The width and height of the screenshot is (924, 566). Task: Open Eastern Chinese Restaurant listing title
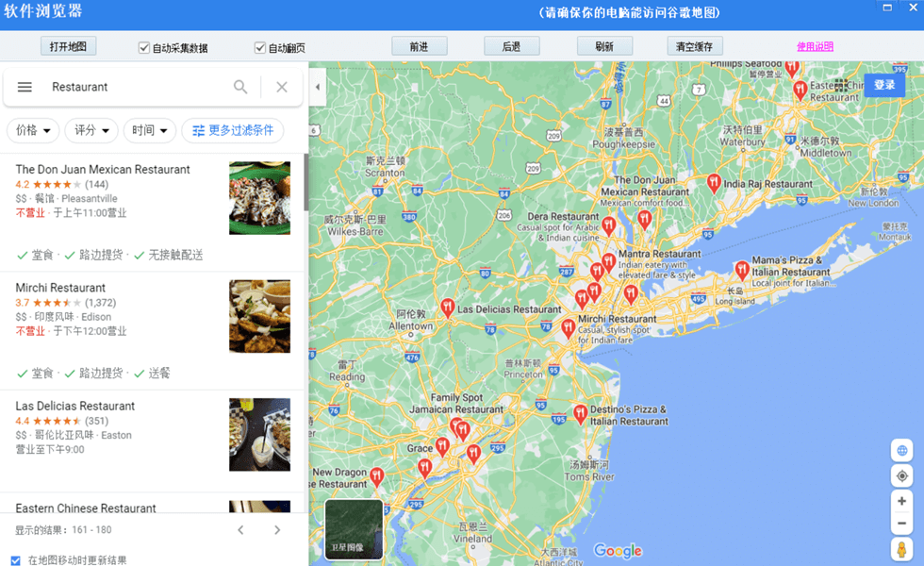86,508
